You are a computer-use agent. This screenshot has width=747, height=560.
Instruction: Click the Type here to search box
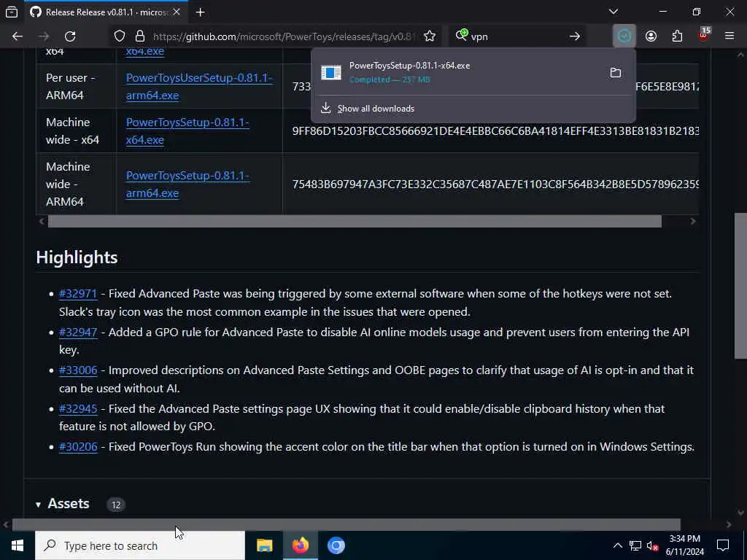tap(140, 545)
